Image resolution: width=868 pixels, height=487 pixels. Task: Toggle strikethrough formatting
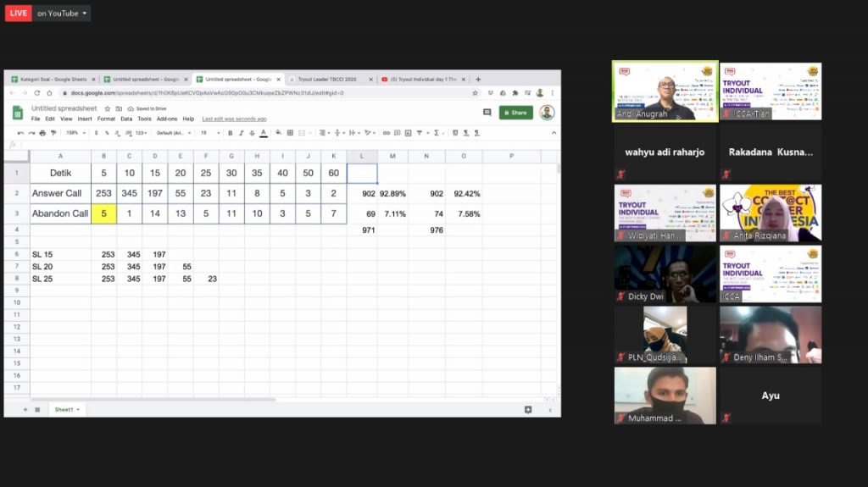click(x=252, y=133)
